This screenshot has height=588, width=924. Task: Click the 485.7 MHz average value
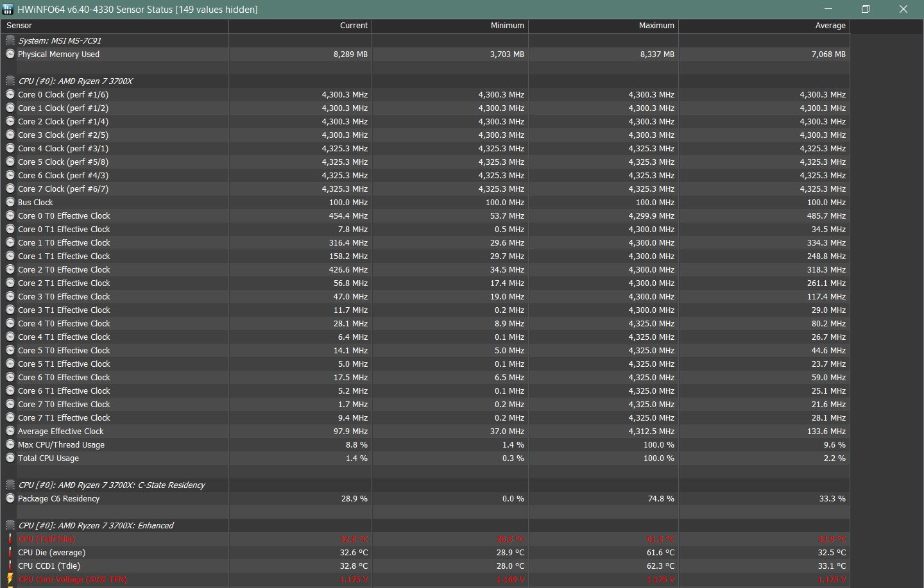pos(826,215)
